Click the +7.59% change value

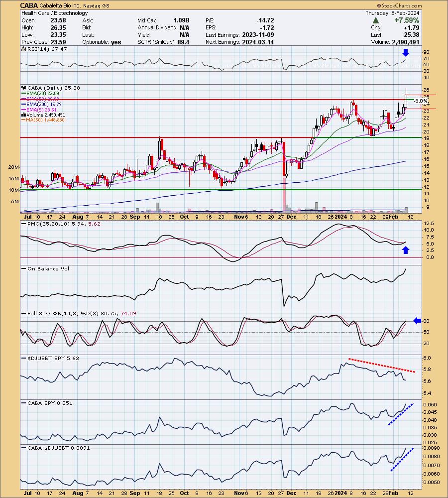point(407,20)
